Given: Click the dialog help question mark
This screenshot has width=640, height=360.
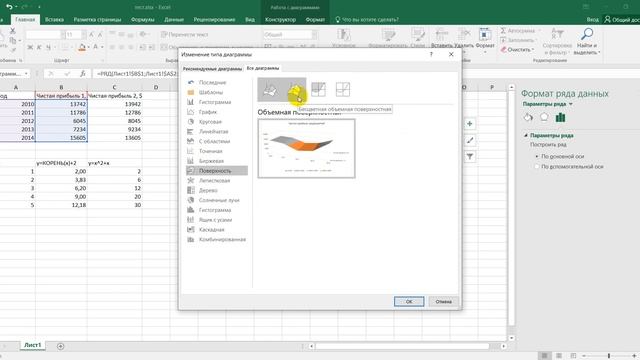Looking at the screenshot, I should point(431,54).
